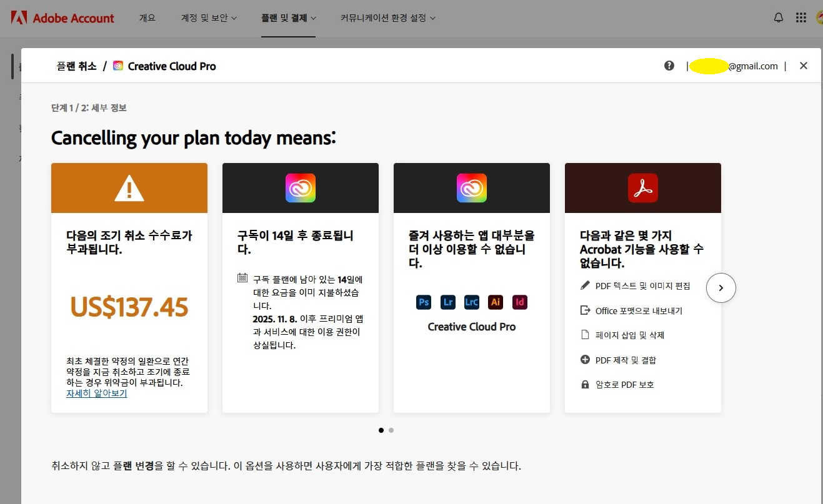Click the Adobe Account logo
Image resolution: width=823 pixels, height=504 pixels.
(x=62, y=18)
